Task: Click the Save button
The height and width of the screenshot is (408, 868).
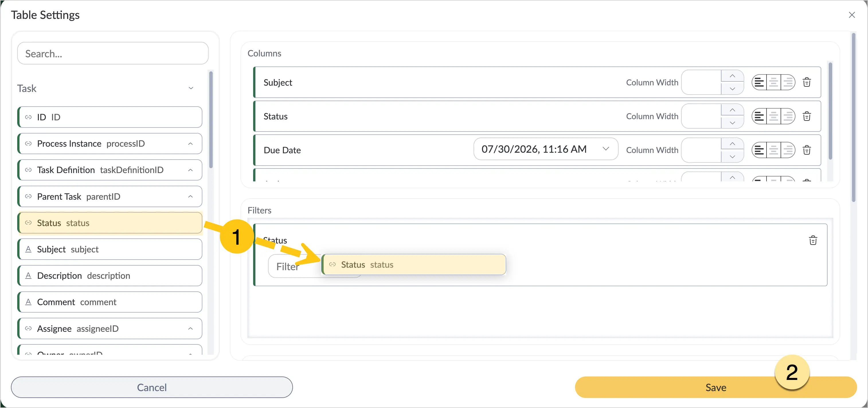Action: coord(716,387)
